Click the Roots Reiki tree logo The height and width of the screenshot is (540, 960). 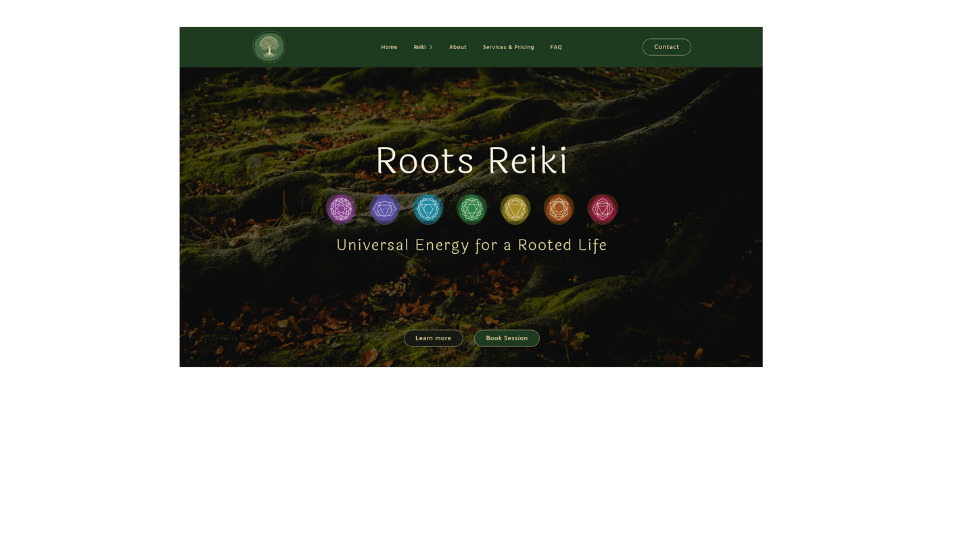268,47
